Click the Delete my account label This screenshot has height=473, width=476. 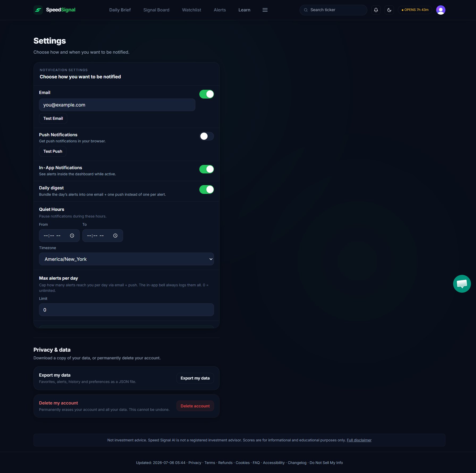click(58, 403)
